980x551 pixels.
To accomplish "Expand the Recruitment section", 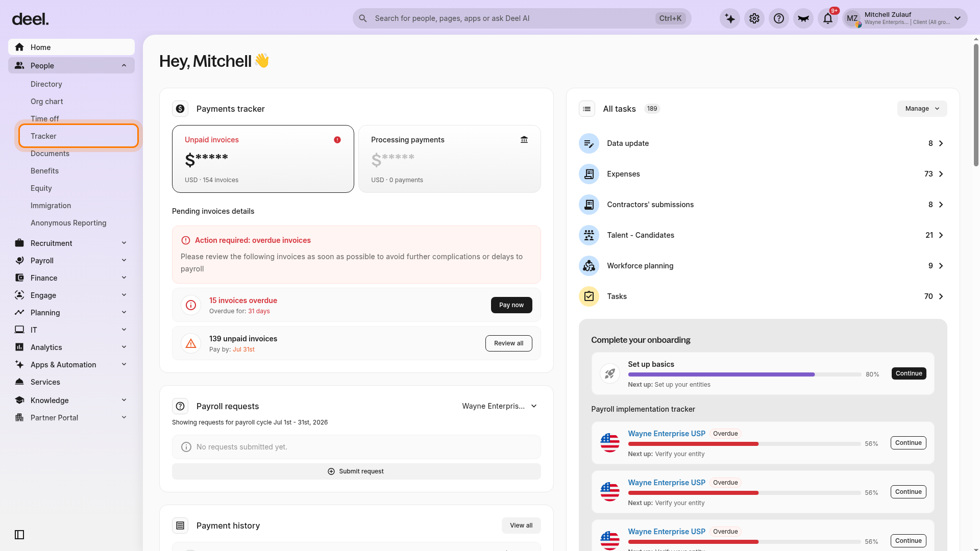I will tap(71, 243).
